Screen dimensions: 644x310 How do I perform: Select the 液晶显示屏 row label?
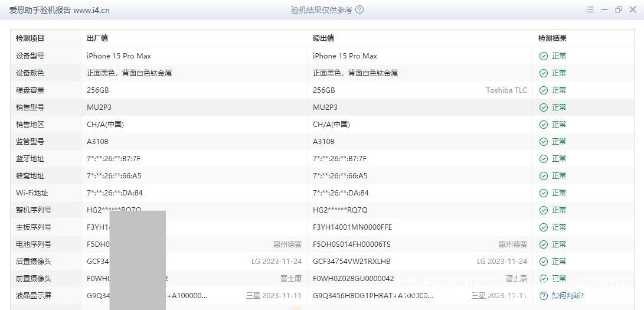(34, 296)
